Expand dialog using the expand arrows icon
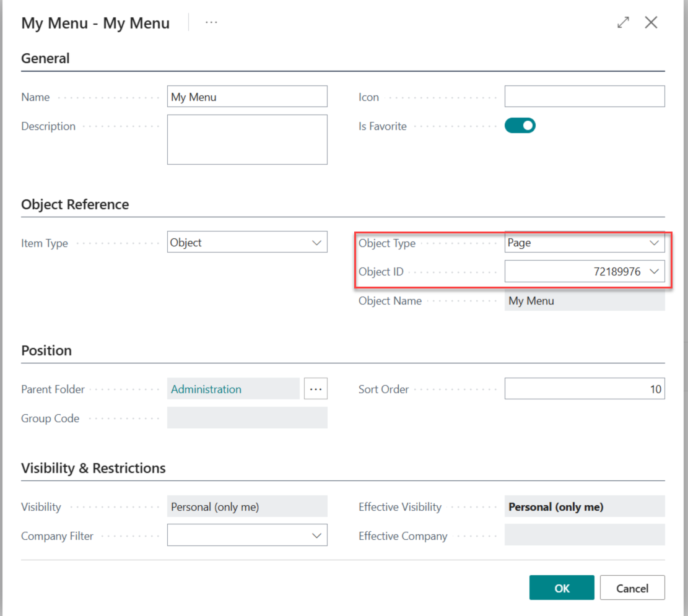The height and width of the screenshot is (616, 688). [623, 23]
